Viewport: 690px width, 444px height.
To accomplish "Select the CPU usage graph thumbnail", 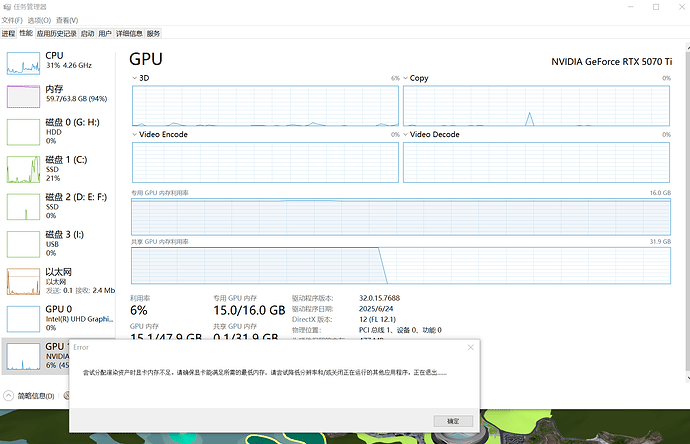I will (22, 62).
